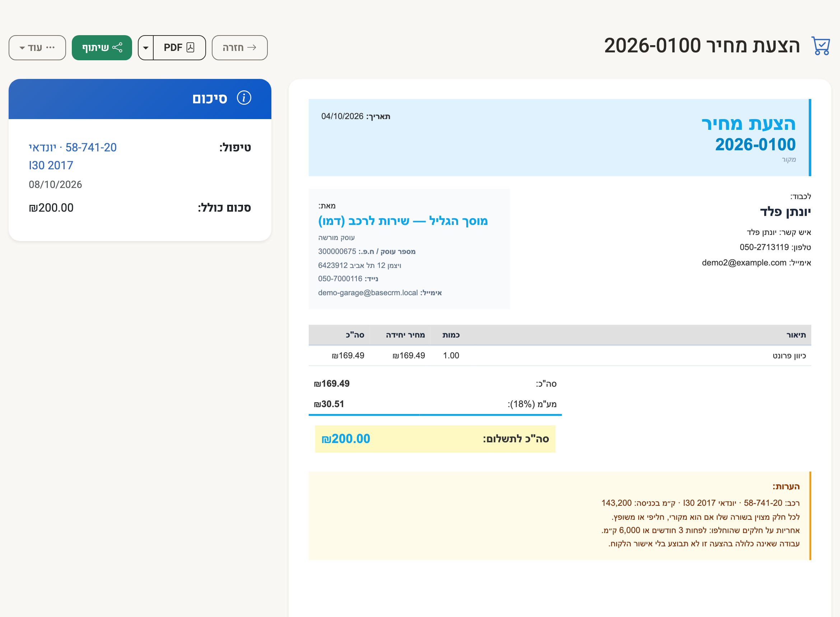Viewport: 840px width, 617px height.
Task: Click the quantity value 1.00
Action: (x=451, y=355)
